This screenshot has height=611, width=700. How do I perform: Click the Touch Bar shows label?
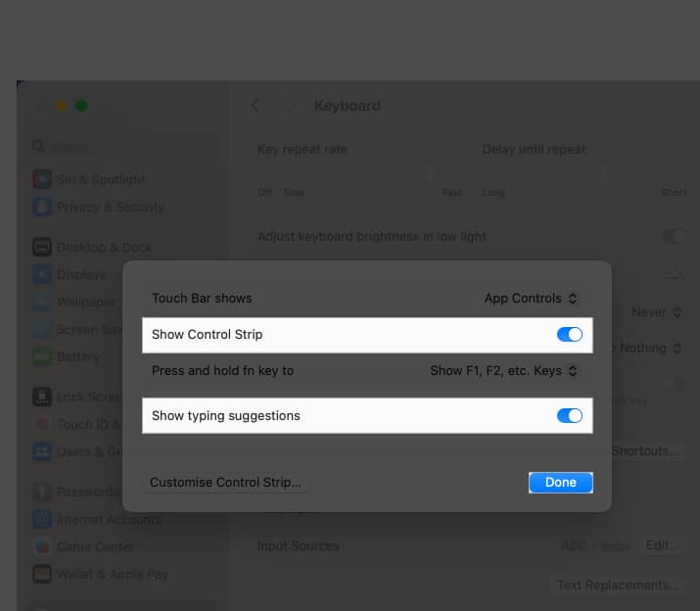(x=202, y=299)
